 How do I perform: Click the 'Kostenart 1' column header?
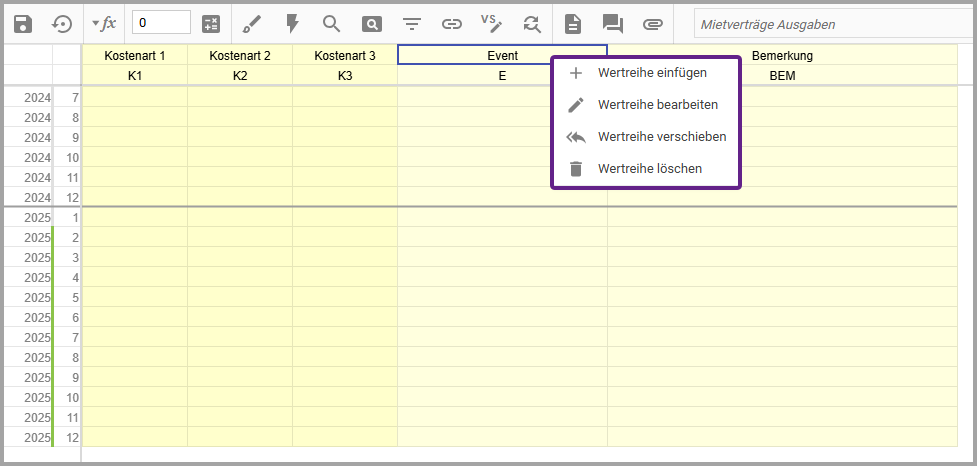pyautogui.click(x=135, y=56)
